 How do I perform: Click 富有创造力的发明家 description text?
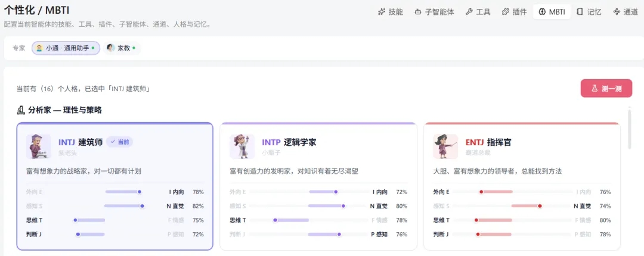click(293, 171)
